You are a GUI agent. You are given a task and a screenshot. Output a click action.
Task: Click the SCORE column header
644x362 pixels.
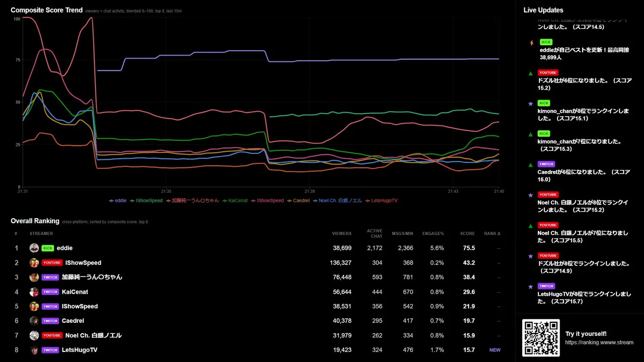point(467,233)
